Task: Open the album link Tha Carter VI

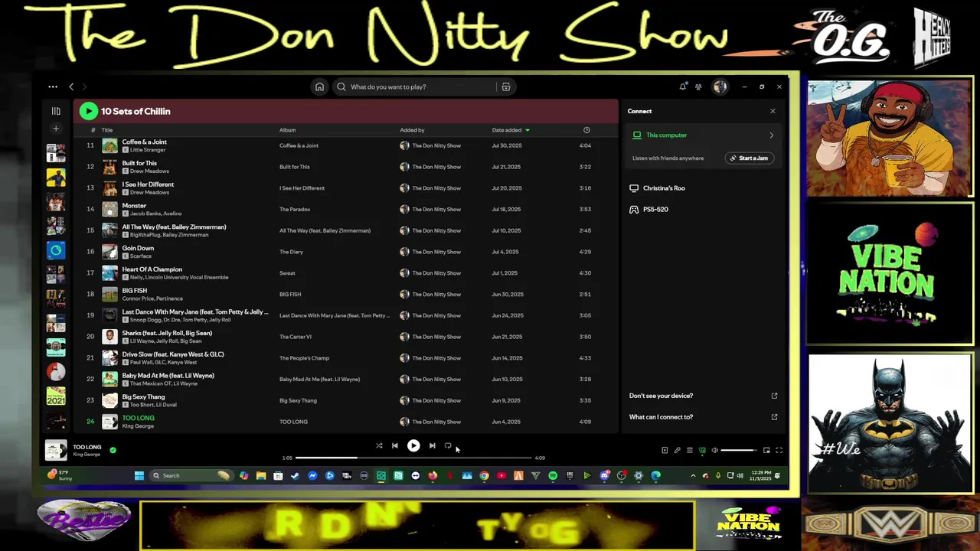Action: pyautogui.click(x=296, y=337)
